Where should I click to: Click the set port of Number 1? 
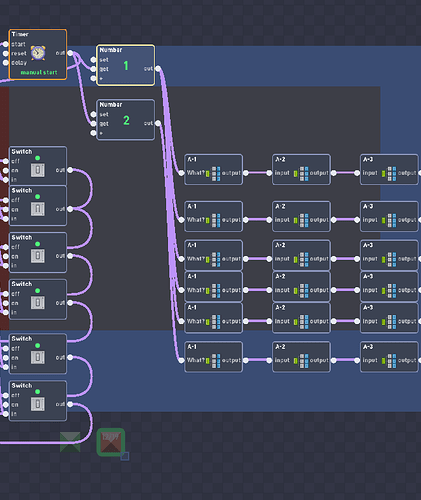93,60
